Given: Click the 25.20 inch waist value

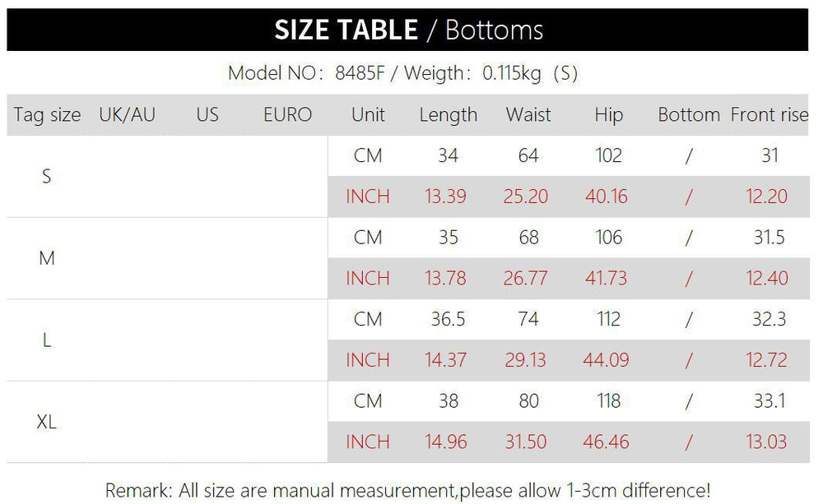Looking at the screenshot, I should pos(525,197).
